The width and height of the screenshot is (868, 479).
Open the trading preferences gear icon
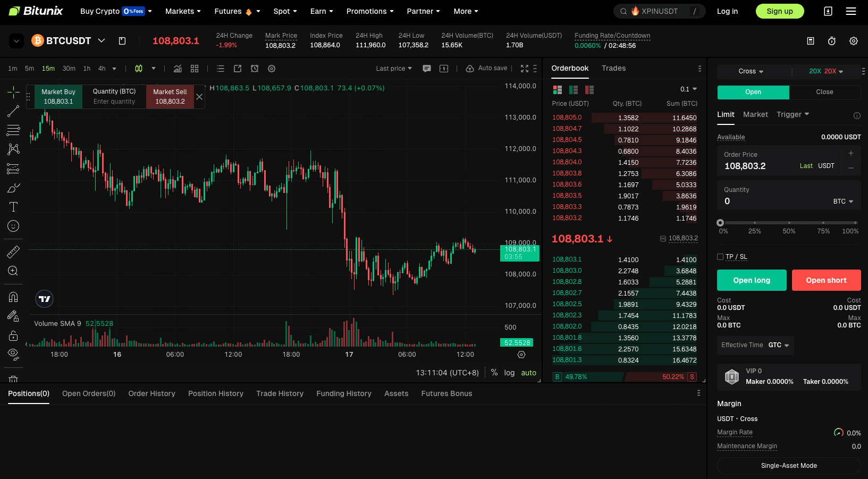coord(854,41)
